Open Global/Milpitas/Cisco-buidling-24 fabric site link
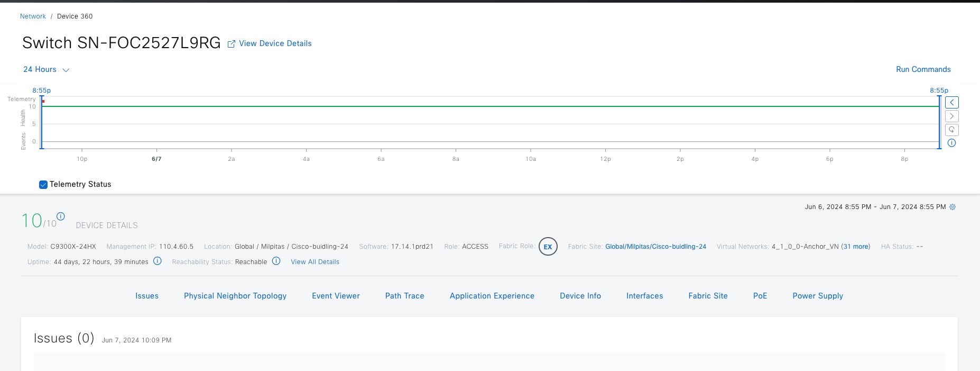Screen dimensions: 980x371 tap(655, 247)
